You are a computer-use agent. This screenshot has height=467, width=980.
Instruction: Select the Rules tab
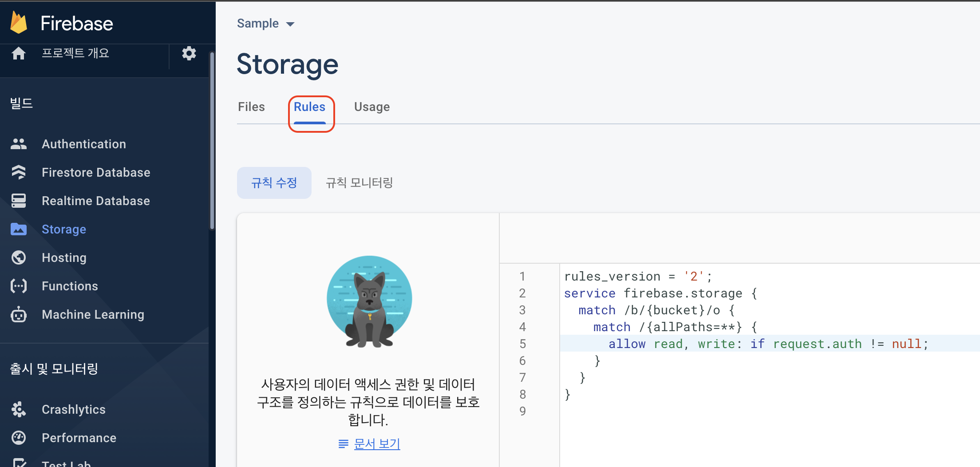click(x=310, y=107)
